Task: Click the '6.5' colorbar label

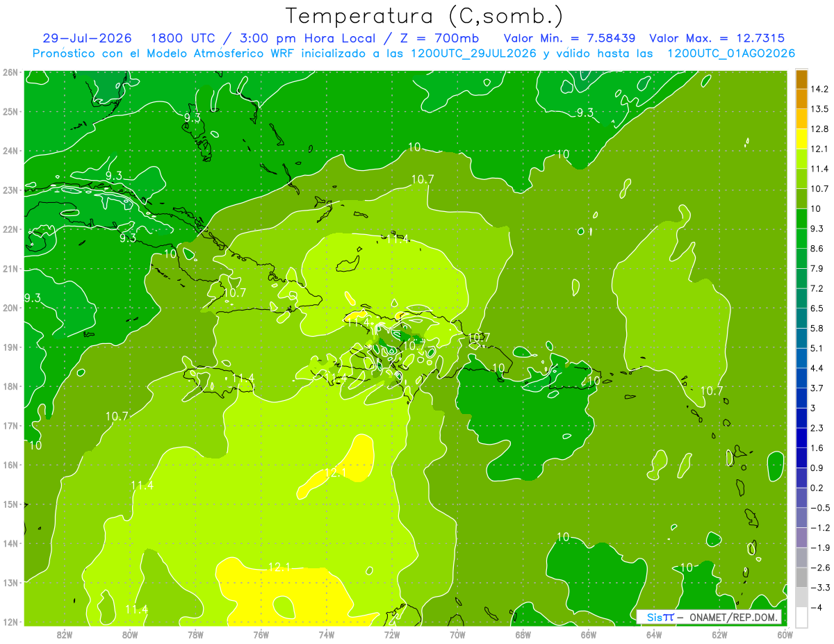Action: coord(817,308)
